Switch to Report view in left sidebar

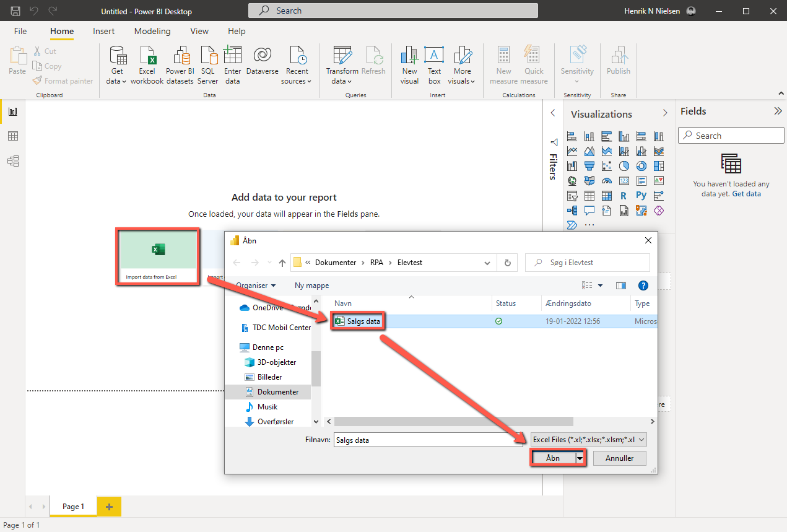13,111
